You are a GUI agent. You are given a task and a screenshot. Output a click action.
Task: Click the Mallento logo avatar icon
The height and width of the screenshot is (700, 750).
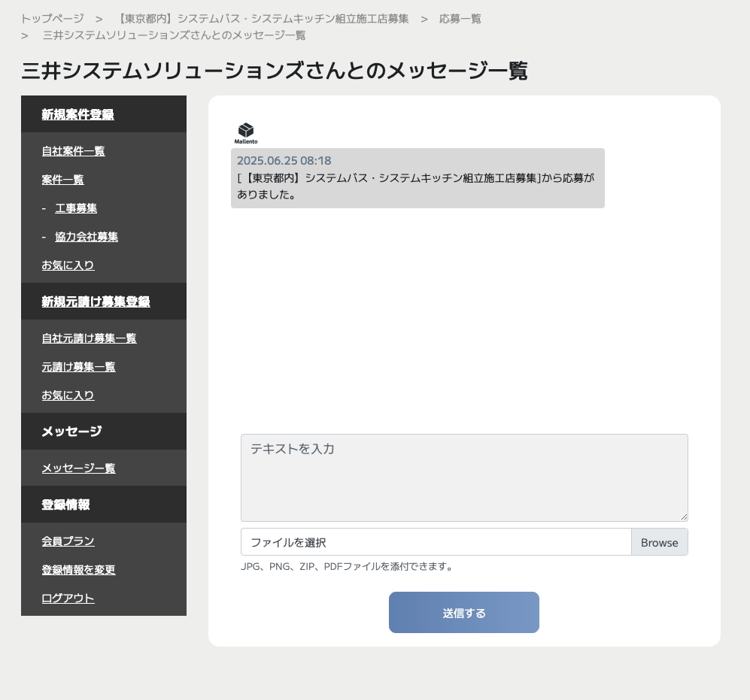click(x=245, y=133)
